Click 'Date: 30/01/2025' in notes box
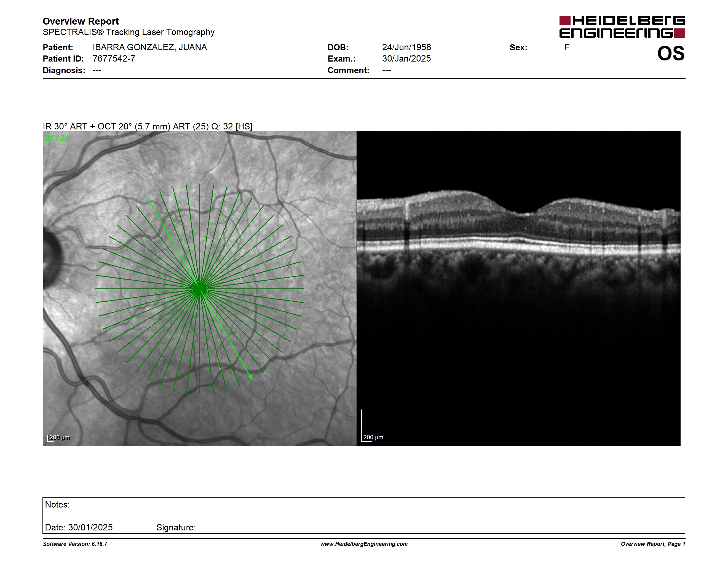The width and height of the screenshot is (728, 563). [x=79, y=527]
